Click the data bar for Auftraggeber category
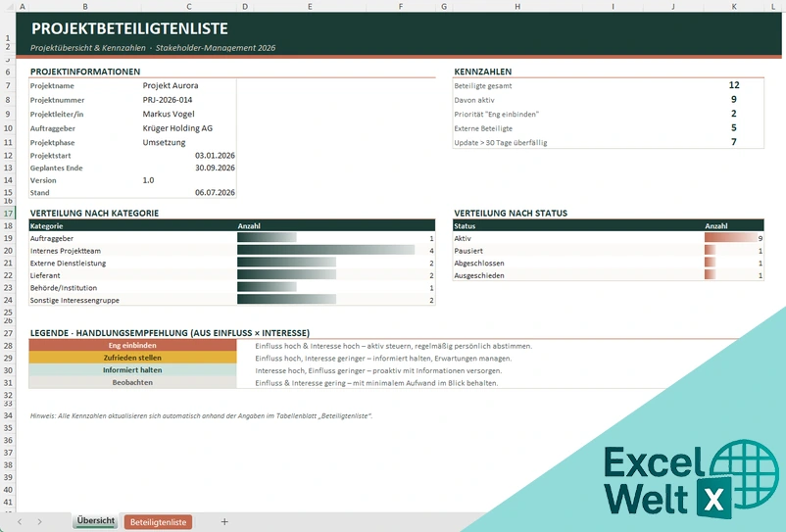The image size is (786, 532). [x=267, y=237]
